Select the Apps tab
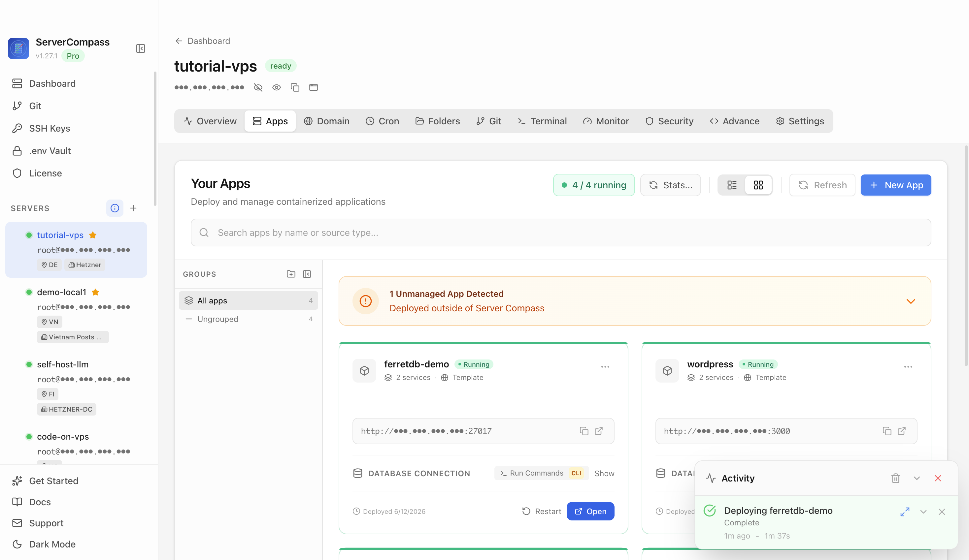 [x=270, y=121]
